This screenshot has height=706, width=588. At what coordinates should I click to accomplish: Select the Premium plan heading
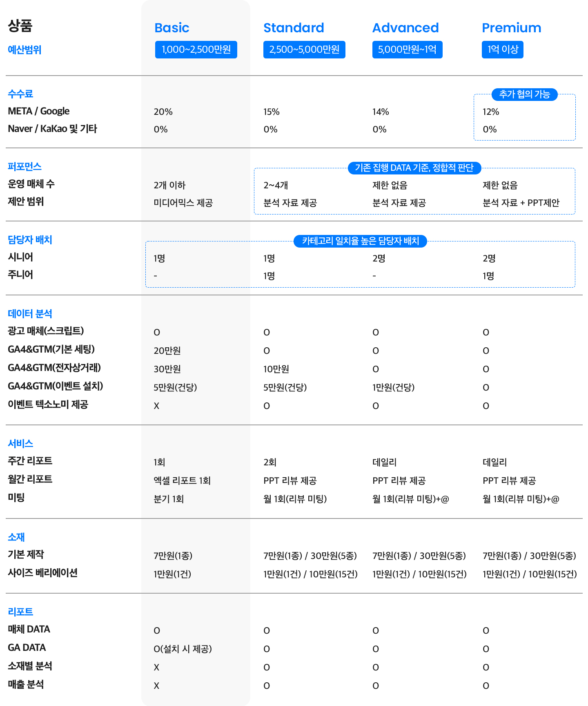[x=511, y=28]
